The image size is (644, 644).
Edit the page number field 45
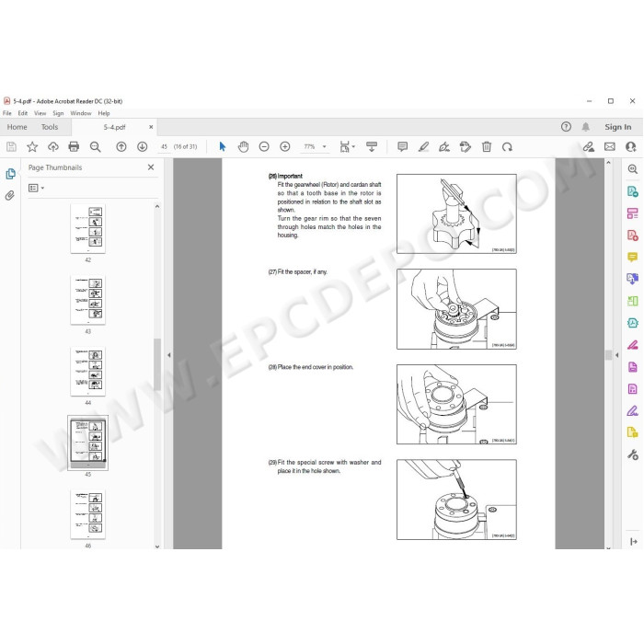[x=164, y=146]
